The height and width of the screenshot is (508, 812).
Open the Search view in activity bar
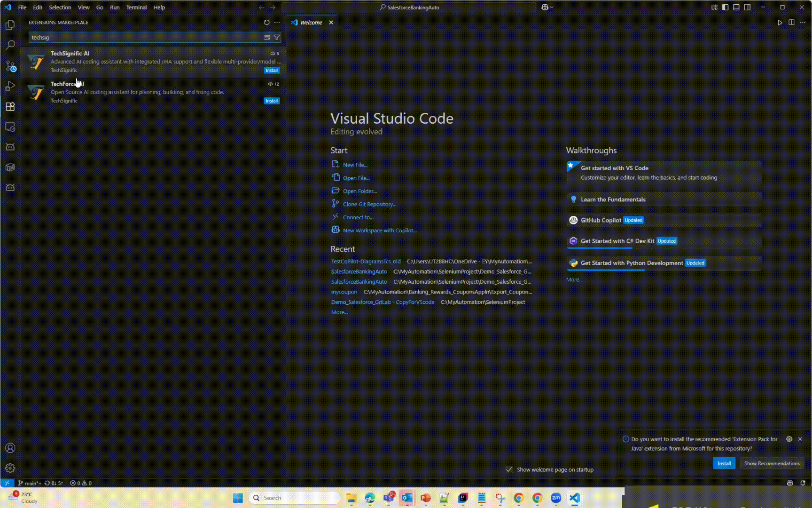pos(10,45)
